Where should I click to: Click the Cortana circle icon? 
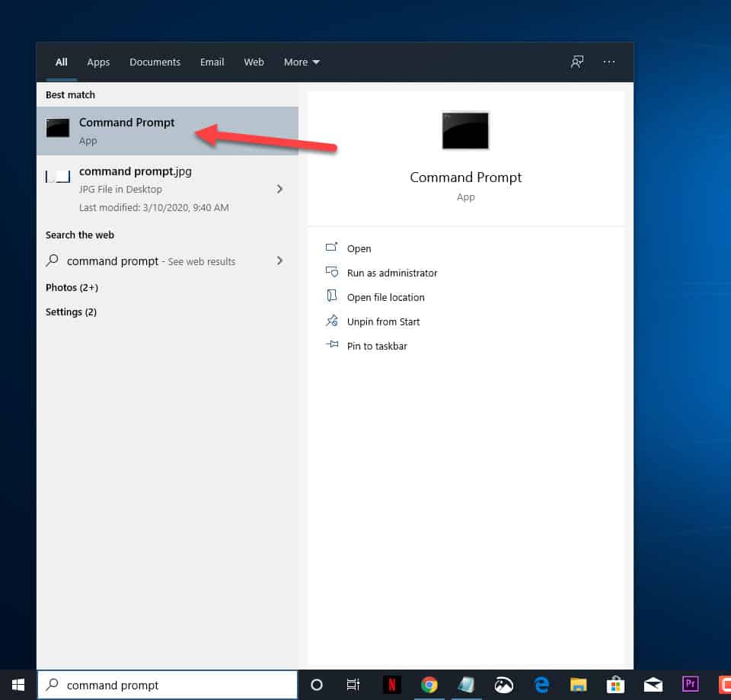(x=317, y=685)
